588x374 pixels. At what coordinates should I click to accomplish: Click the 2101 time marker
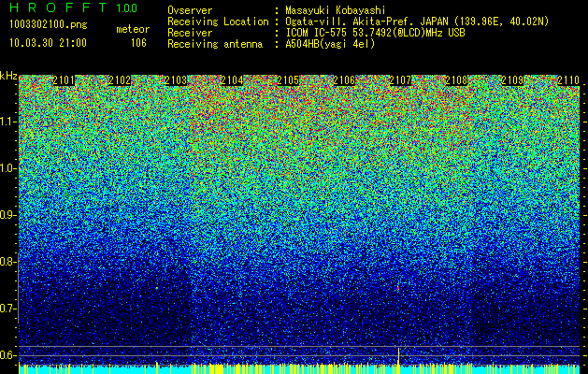[x=64, y=80]
